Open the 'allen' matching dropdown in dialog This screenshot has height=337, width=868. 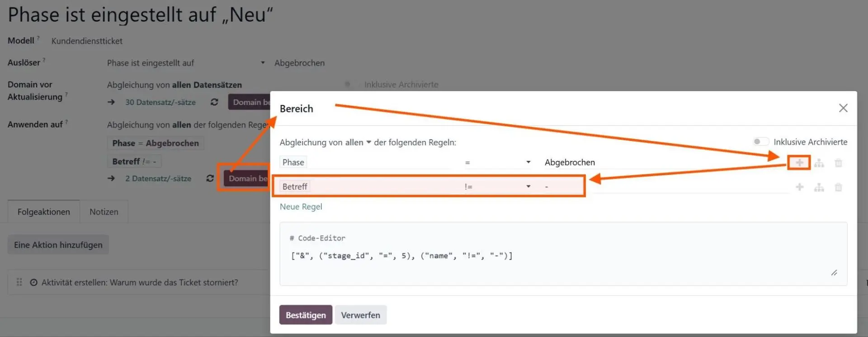(x=358, y=142)
